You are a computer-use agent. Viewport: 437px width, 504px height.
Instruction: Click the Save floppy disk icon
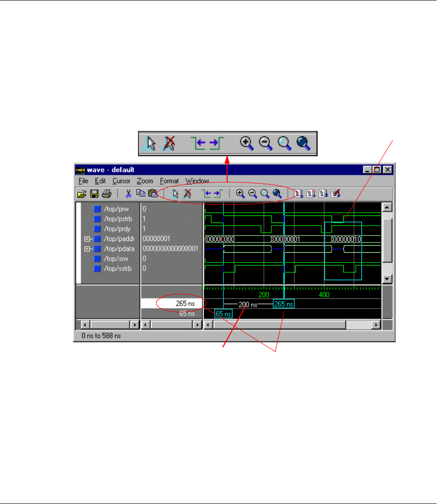click(94, 194)
